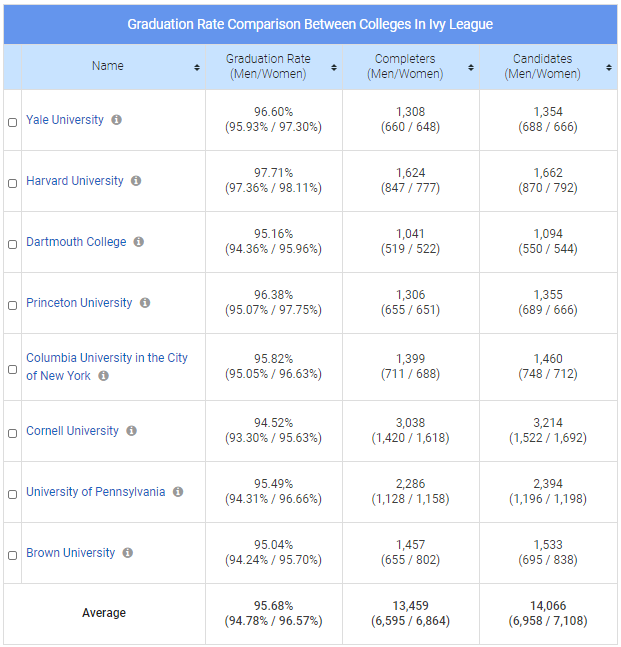
Task: Open Princeton University link
Action: click(x=79, y=303)
